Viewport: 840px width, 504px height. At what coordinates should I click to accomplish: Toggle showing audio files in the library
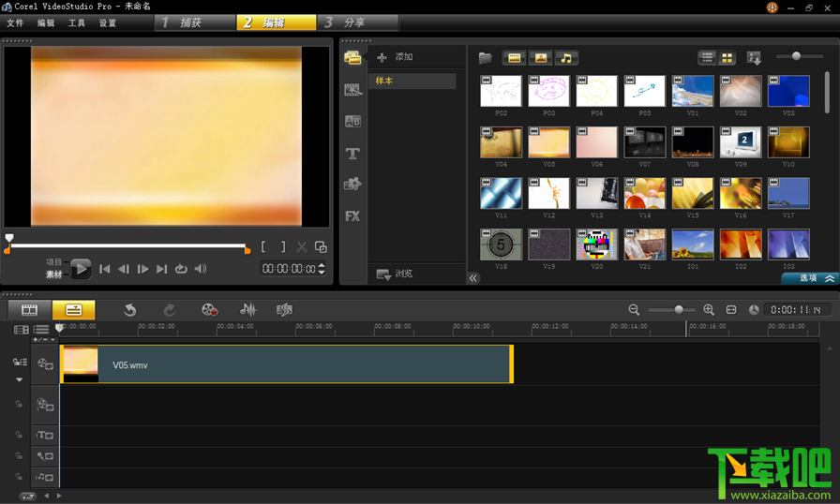[566, 58]
